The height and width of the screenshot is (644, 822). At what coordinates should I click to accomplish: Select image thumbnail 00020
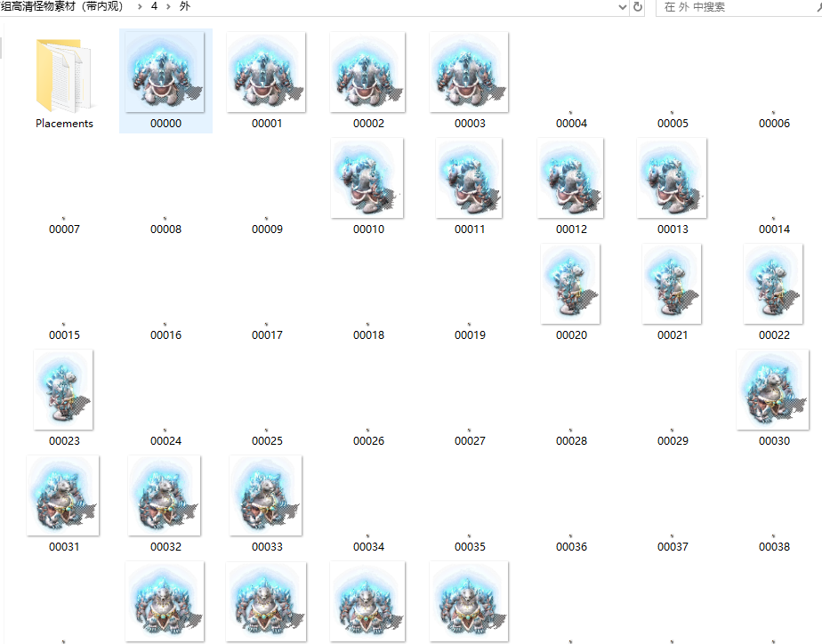click(x=570, y=284)
